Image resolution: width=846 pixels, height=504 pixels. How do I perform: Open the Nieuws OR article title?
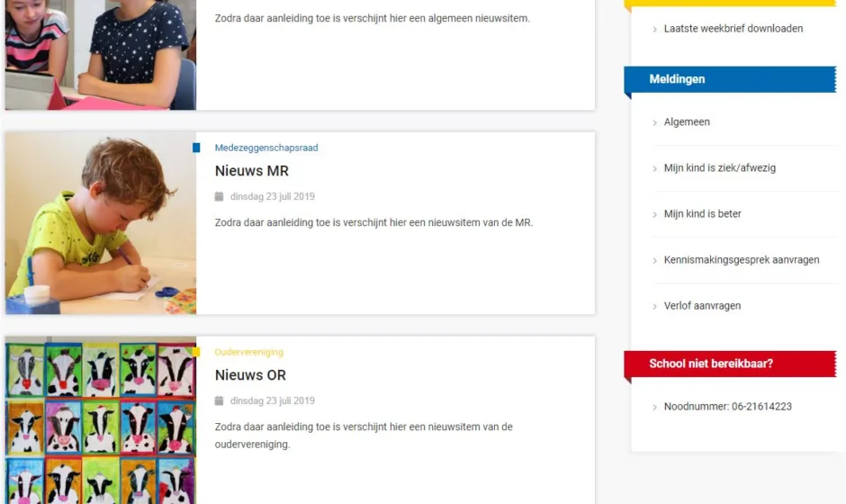pos(250,375)
